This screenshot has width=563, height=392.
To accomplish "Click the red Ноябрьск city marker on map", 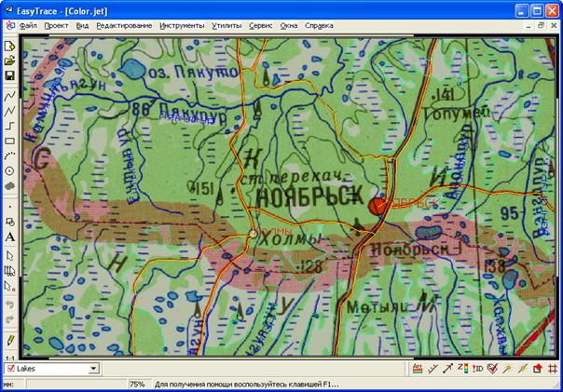I will (x=378, y=206).
